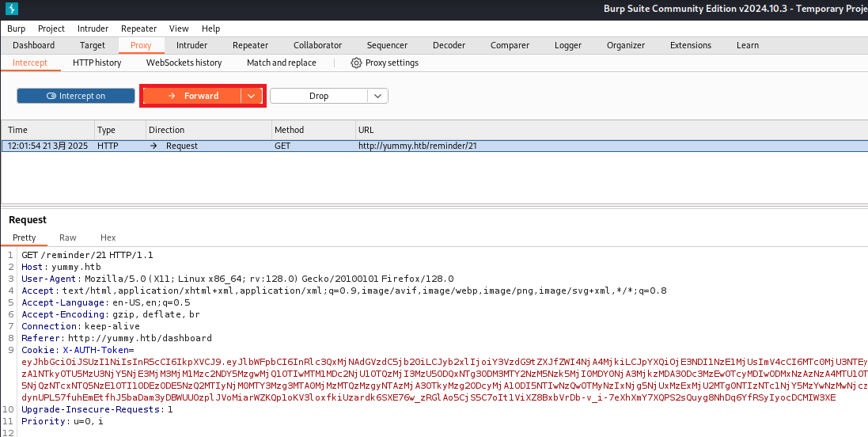Open the Intruder menu
Image resolution: width=868 pixels, height=437 pixels.
pyautogui.click(x=94, y=28)
